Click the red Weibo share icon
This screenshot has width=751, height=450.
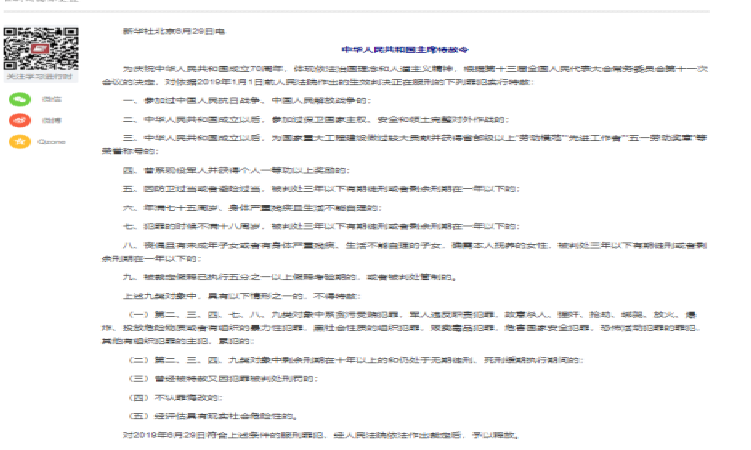coord(20,120)
